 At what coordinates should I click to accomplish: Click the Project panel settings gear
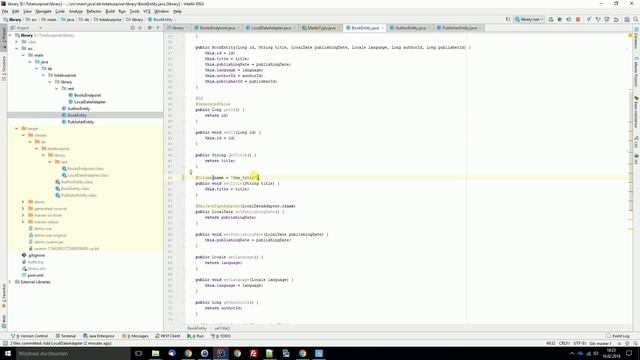click(149, 28)
